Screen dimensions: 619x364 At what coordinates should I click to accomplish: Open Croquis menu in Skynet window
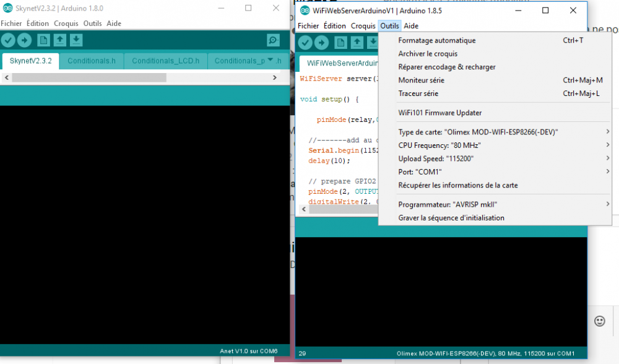[x=66, y=24]
